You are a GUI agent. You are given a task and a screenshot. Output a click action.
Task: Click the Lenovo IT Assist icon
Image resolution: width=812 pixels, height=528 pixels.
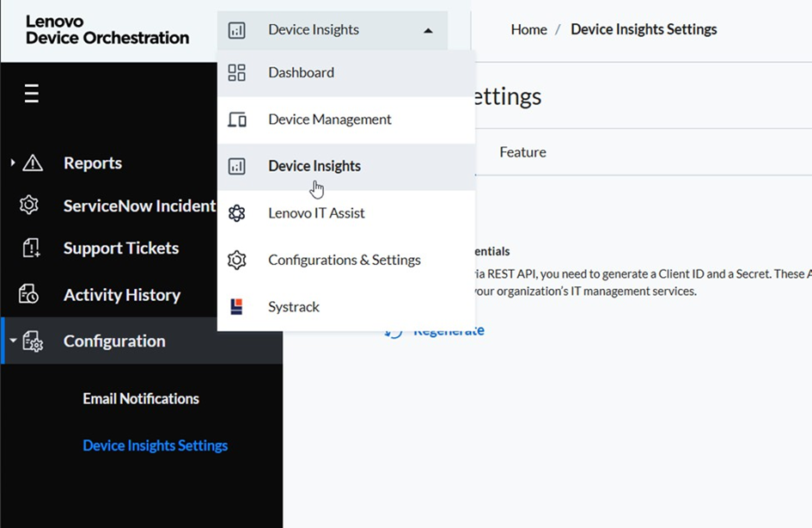(236, 213)
